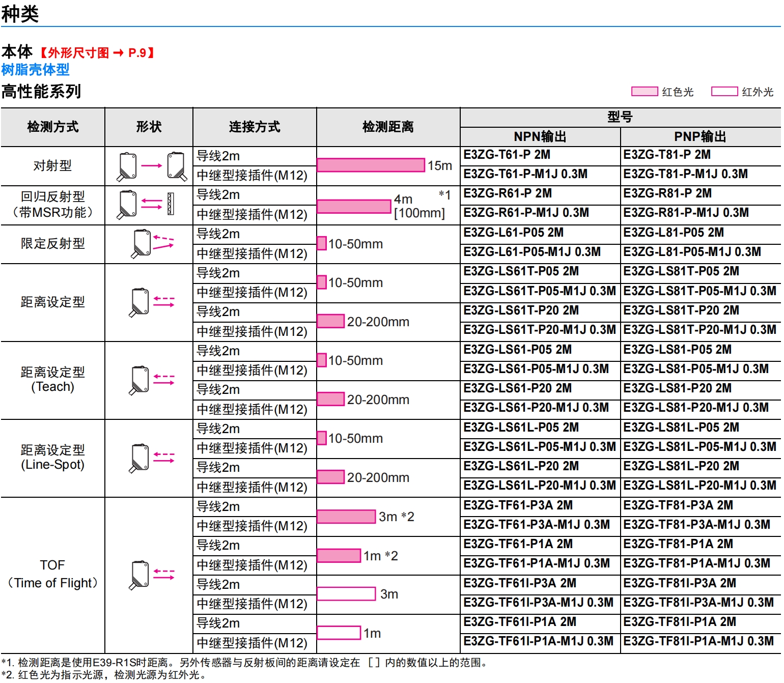Click the PNP输出 column header
The image size is (784, 683).
click(x=700, y=136)
